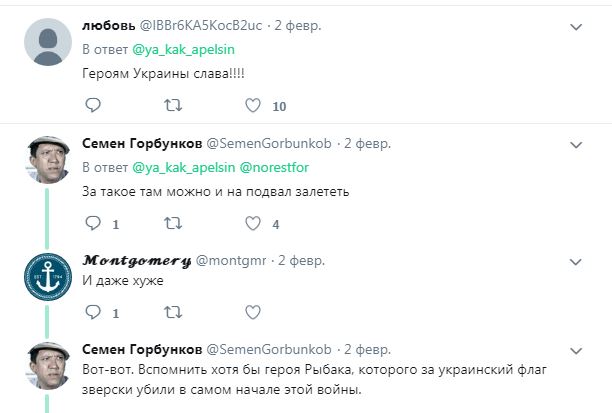Screen dimensions: 612x413
Task: Retweet the 'За такое там можно' tweet
Action: pyautogui.click(x=172, y=224)
